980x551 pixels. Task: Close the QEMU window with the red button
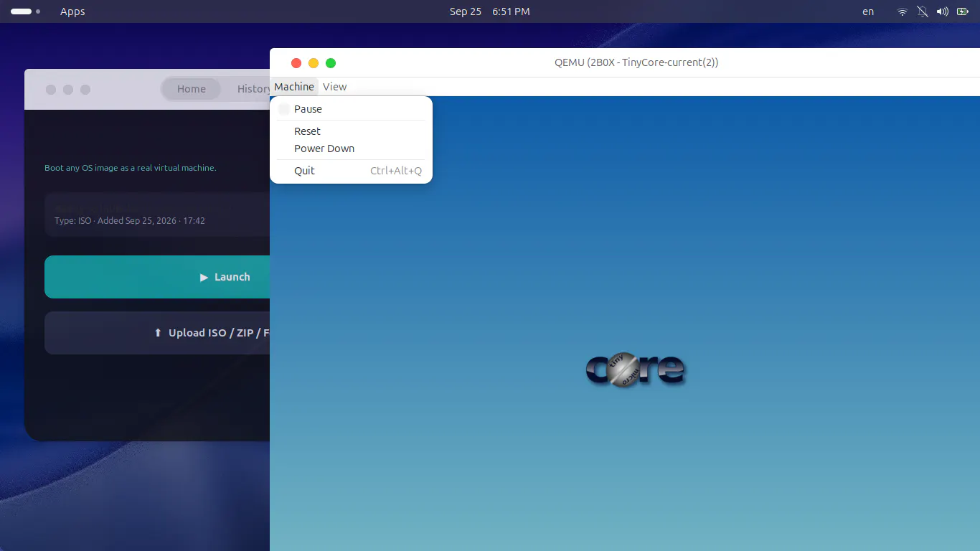click(x=296, y=63)
